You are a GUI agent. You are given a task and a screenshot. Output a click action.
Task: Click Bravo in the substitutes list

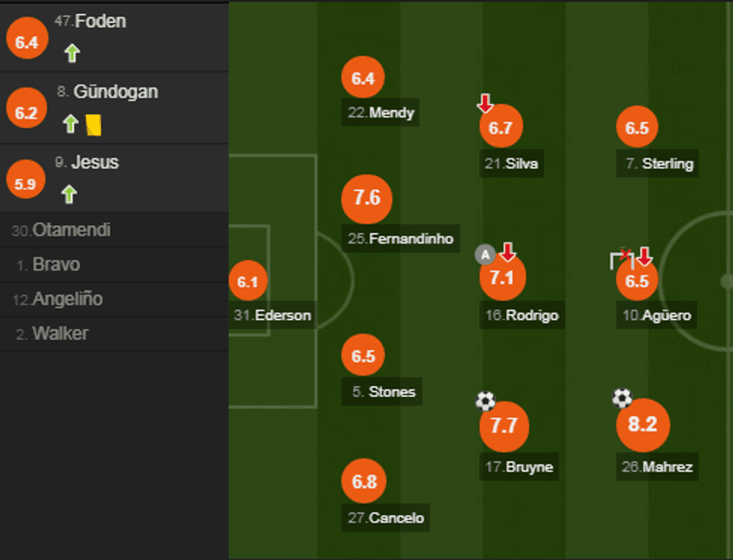click(56, 265)
